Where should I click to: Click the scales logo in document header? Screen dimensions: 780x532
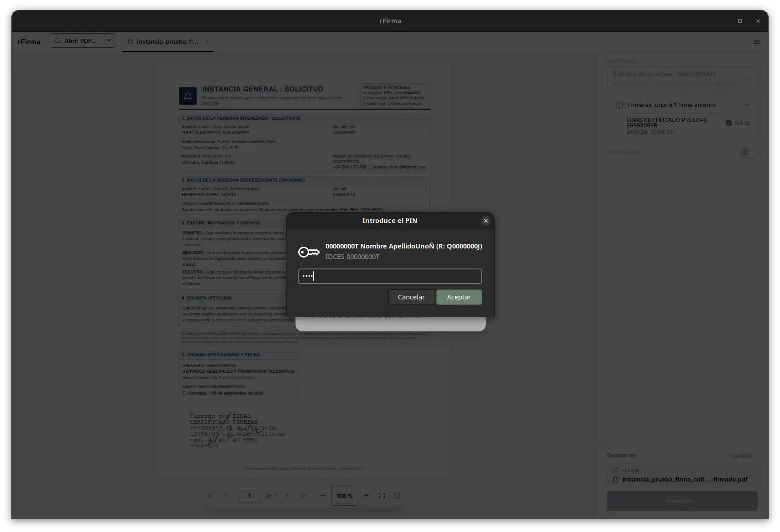pos(188,96)
